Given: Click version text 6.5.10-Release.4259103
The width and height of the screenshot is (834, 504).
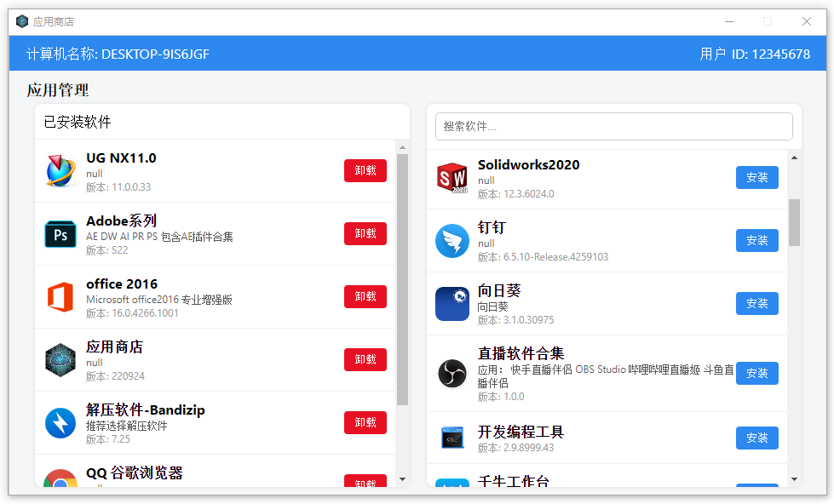Looking at the screenshot, I should pyautogui.click(x=555, y=257).
